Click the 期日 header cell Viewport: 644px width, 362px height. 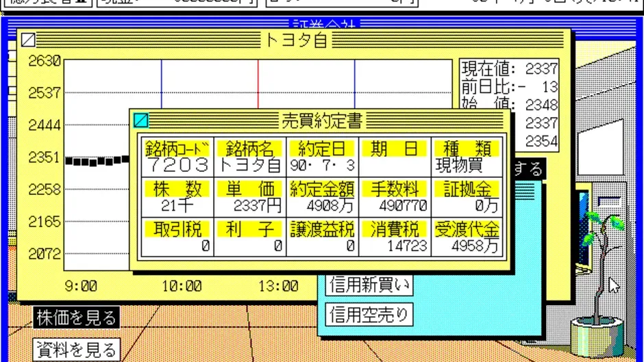pos(395,148)
